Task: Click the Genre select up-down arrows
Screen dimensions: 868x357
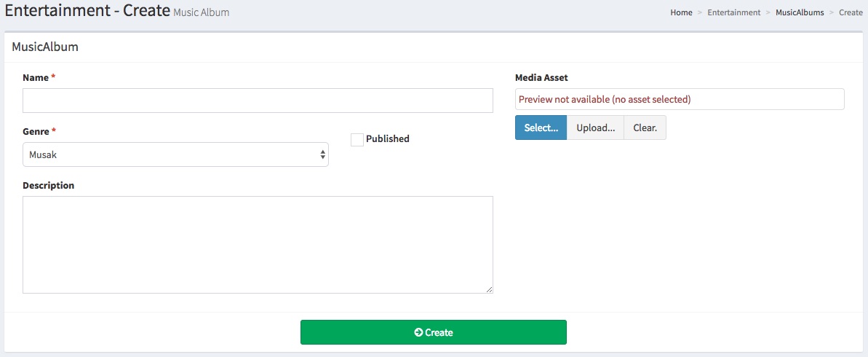Action: click(322, 154)
